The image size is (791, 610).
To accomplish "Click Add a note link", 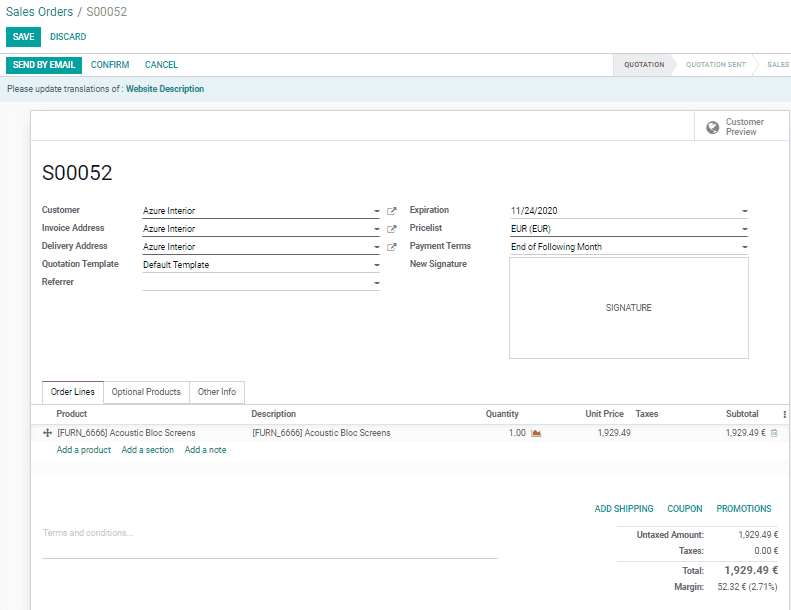I will 205,450.
